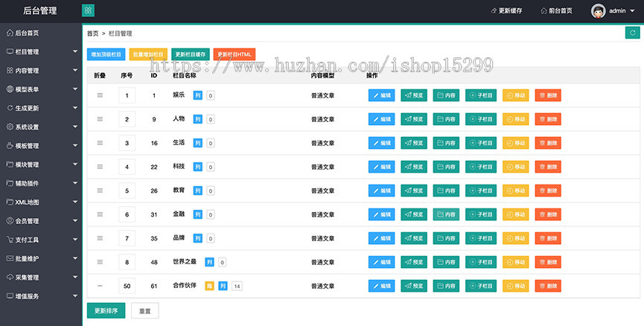
Task: Click 更新排序 button
Action: tap(106, 311)
